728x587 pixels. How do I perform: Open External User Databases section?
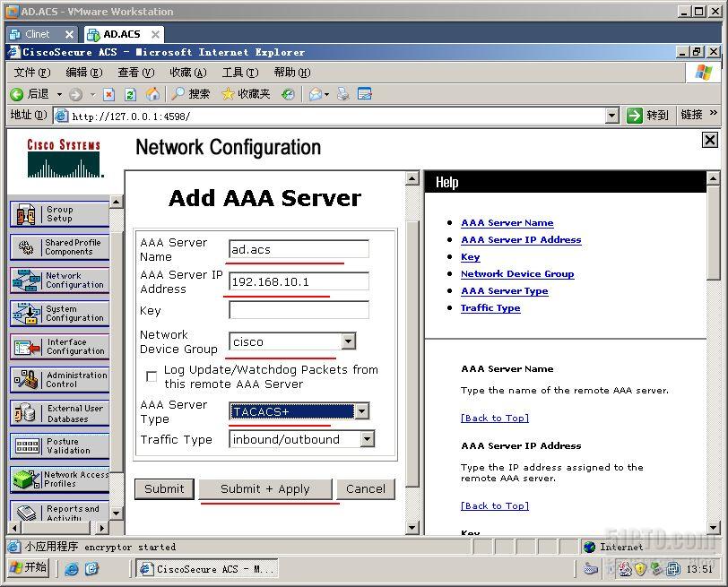(x=59, y=413)
